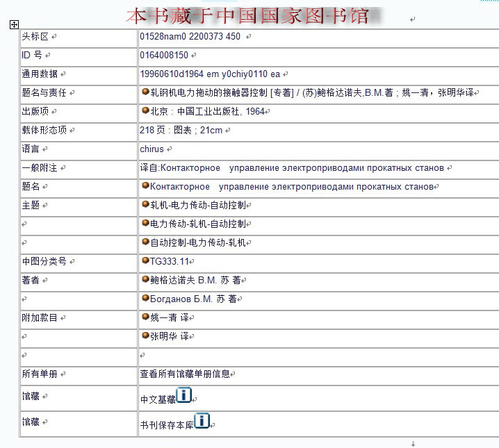Image resolution: width=499 pixels, height=448 pixels.
Task: Click the 语言 label cell
Action: [79, 151]
